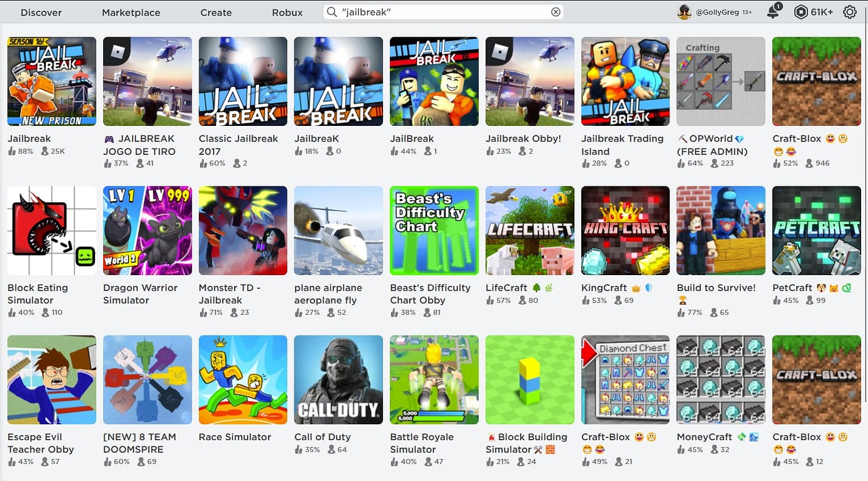Screen dimensions: 868x481
Task: Click inside the "jailbreak" search field
Action: click(x=443, y=12)
